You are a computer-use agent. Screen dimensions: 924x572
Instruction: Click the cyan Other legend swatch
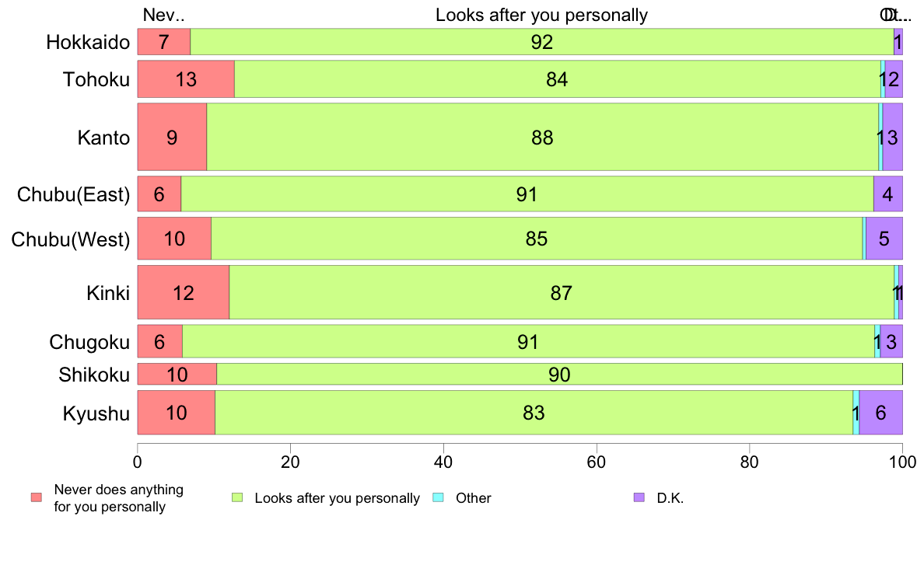[438, 497]
